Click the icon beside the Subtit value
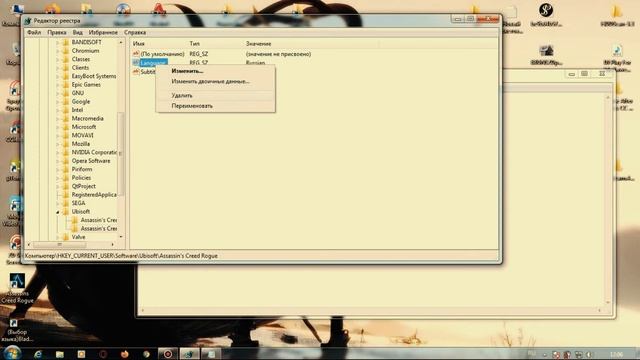Image resolution: width=640 pixels, height=360 pixels. (x=136, y=71)
